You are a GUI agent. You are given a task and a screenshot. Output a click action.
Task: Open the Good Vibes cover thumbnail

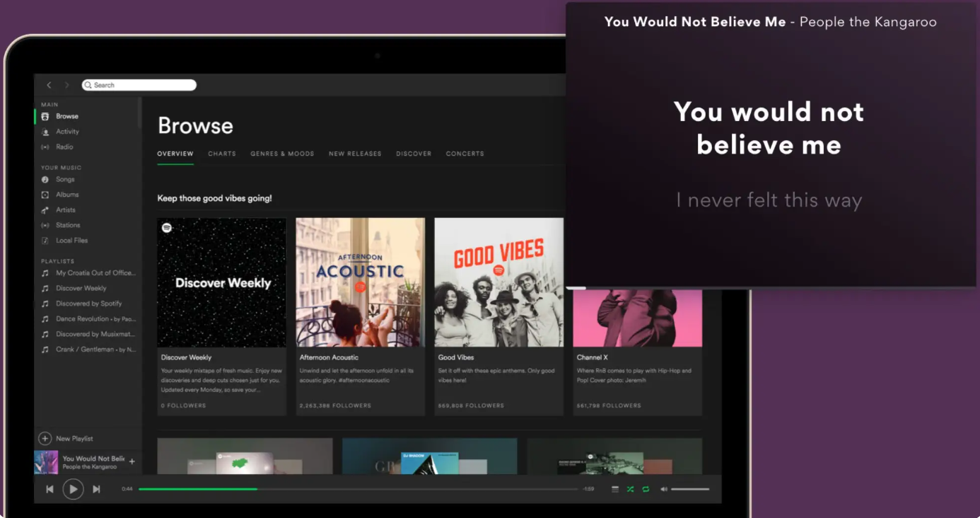499,282
